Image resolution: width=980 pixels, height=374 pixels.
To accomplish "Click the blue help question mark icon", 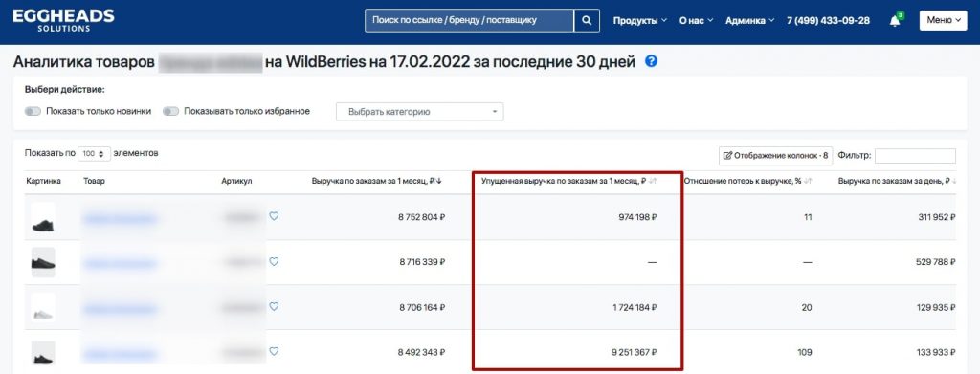I will (x=651, y=61).
